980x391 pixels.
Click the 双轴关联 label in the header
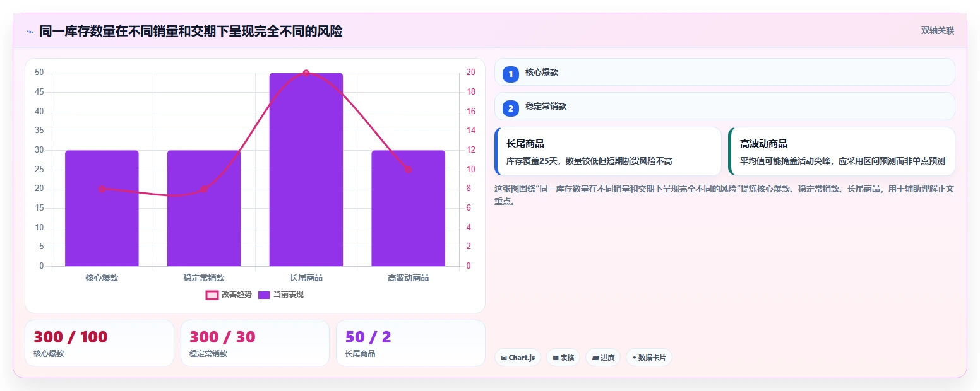[x=937, y=31]
